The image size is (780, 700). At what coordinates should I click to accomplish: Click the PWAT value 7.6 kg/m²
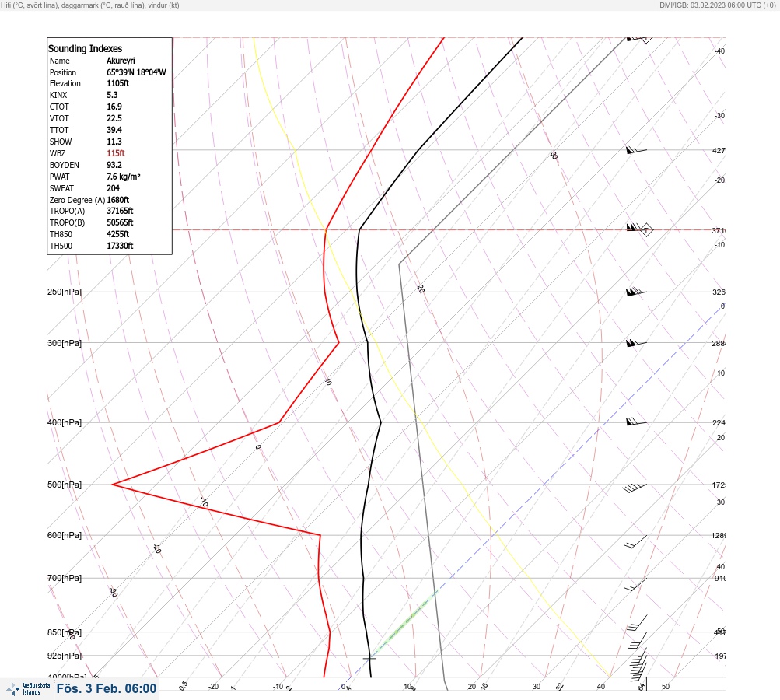pos(124,177)
